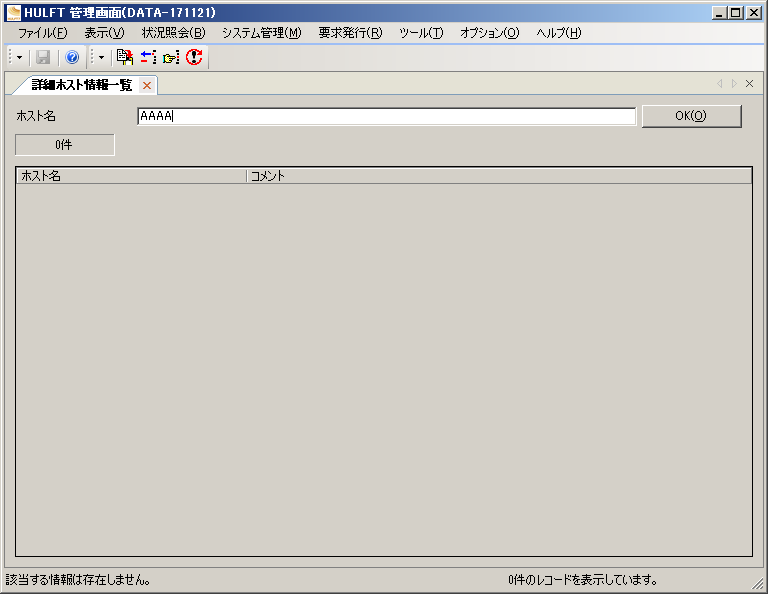Screen dimensions: 768x594
Task: Open the ツール(T) menu
Action: [x=421, y=33]
